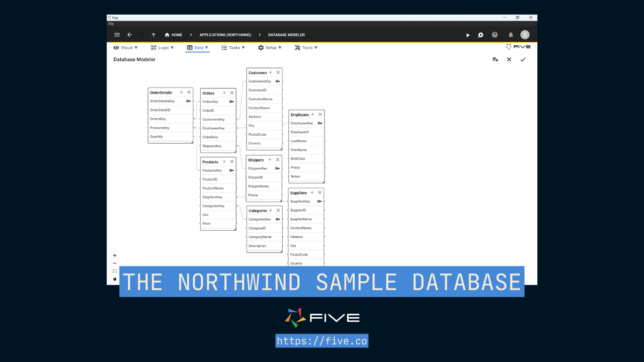The image size is (644, 362).
Task: Remove the Employees table
Action: [x=320, y=115]
